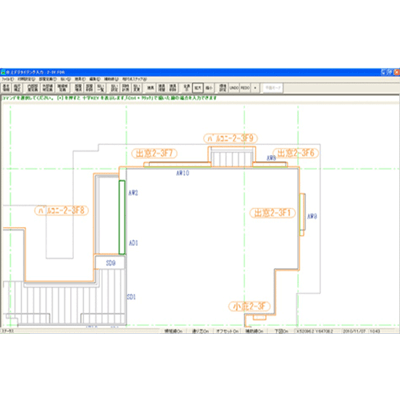Click the SD9 box in the floor plan

(110, 263)
